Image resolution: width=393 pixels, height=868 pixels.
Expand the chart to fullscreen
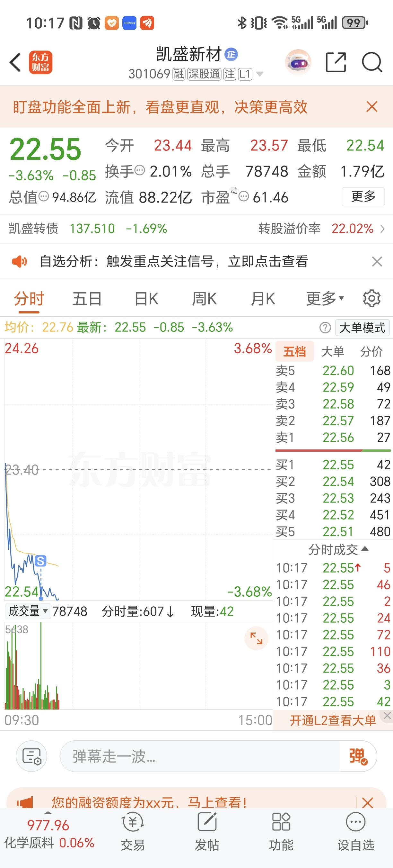[256, 638]
